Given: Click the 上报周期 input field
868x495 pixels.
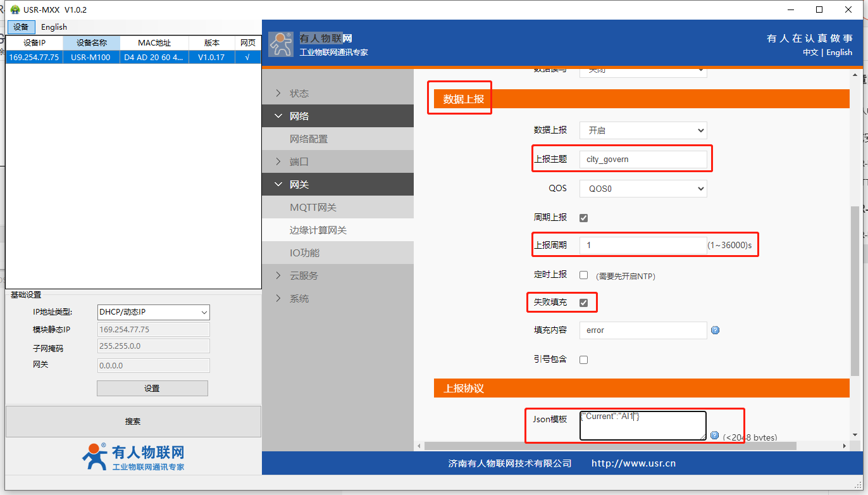Looking at the screenshot, I should [643, 246].
